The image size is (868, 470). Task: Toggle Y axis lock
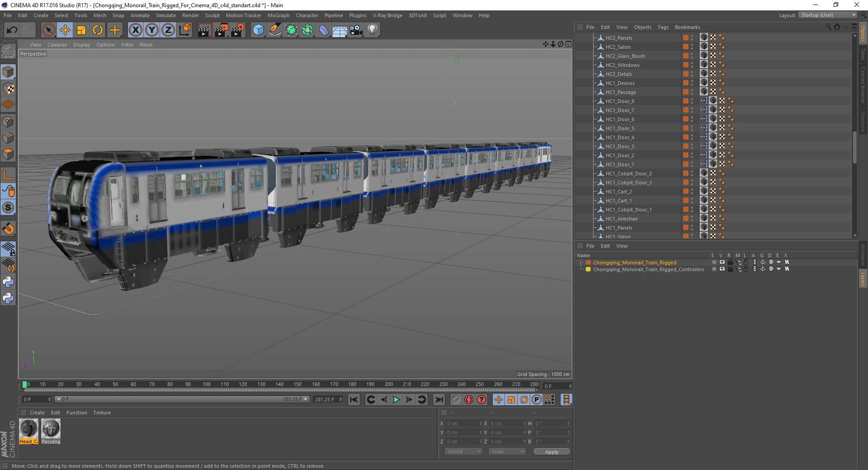152,30
